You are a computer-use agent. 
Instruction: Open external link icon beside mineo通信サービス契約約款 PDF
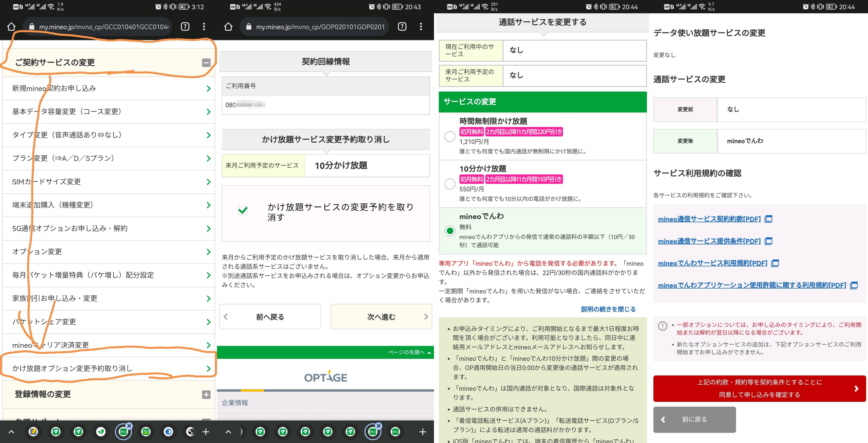tap(769, 219)
